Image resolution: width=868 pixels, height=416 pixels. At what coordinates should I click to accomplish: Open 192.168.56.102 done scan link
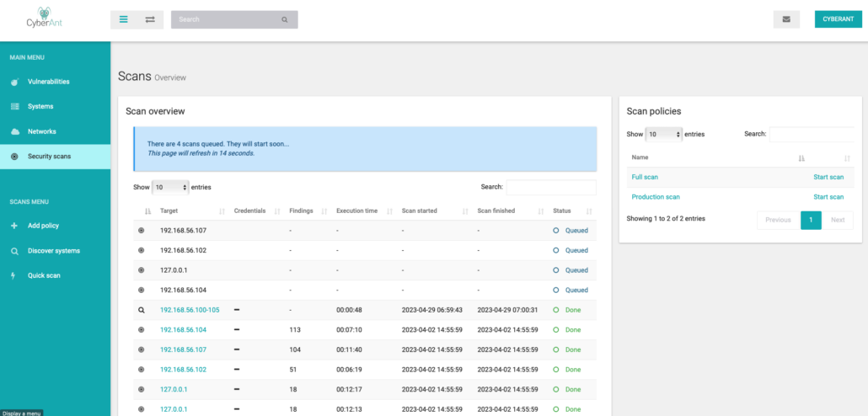pyautogui.click(x=183, y=370)
